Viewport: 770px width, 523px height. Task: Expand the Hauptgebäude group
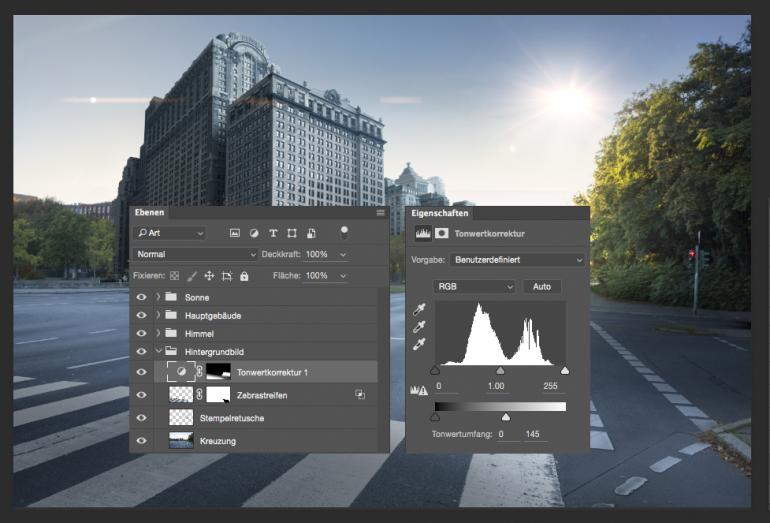(x=158, y=315)
